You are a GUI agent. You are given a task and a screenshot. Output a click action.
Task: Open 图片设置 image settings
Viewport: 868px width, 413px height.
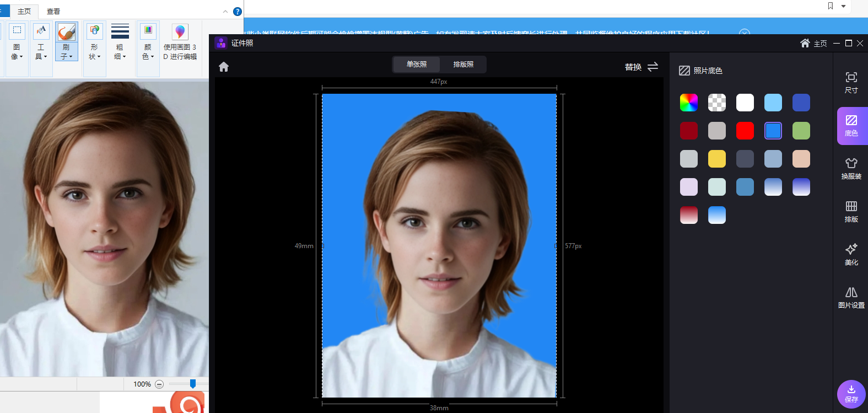click(x=851, y=297)
